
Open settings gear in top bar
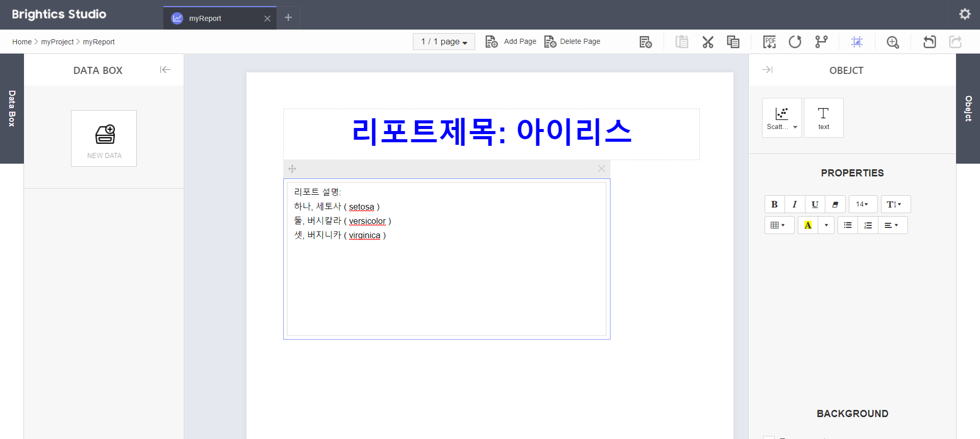(965, 14)
